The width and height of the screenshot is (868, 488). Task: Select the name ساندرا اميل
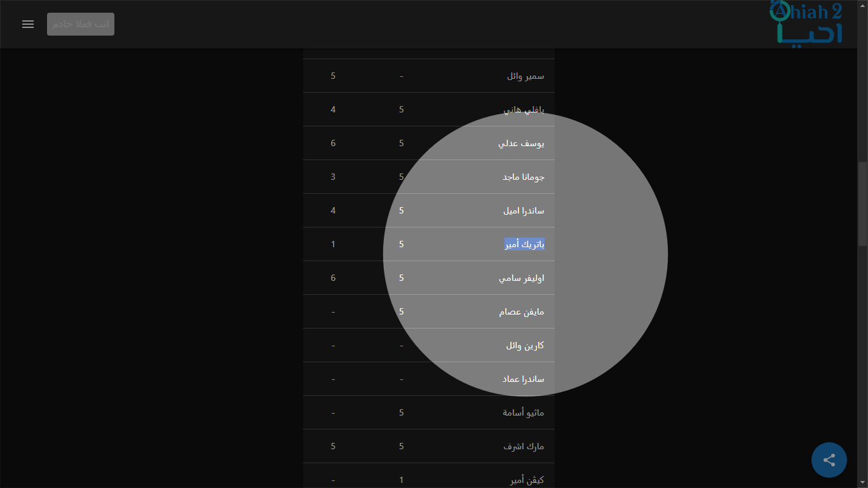pyautogui.click(x=524, y=211)
